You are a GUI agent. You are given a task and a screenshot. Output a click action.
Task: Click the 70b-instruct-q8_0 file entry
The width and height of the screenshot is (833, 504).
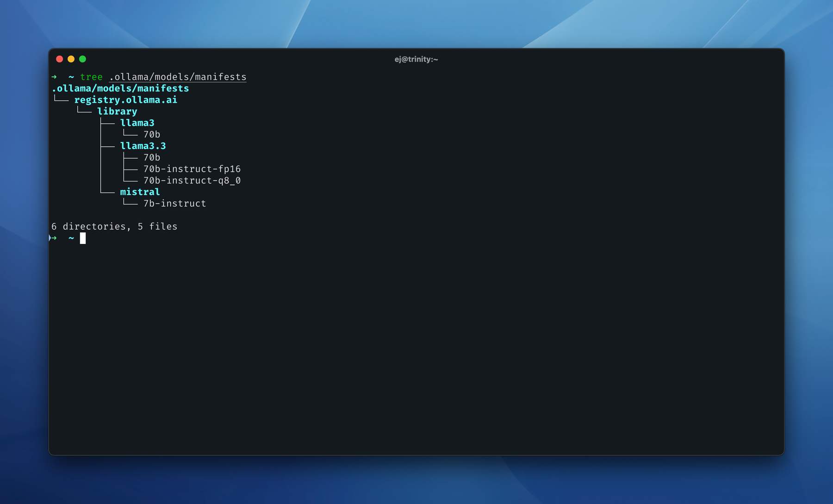tap(192, 180)
